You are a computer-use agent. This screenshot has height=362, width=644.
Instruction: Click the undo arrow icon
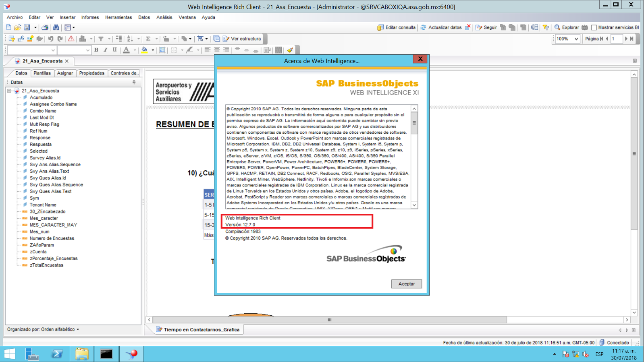(x=51, y=39)
